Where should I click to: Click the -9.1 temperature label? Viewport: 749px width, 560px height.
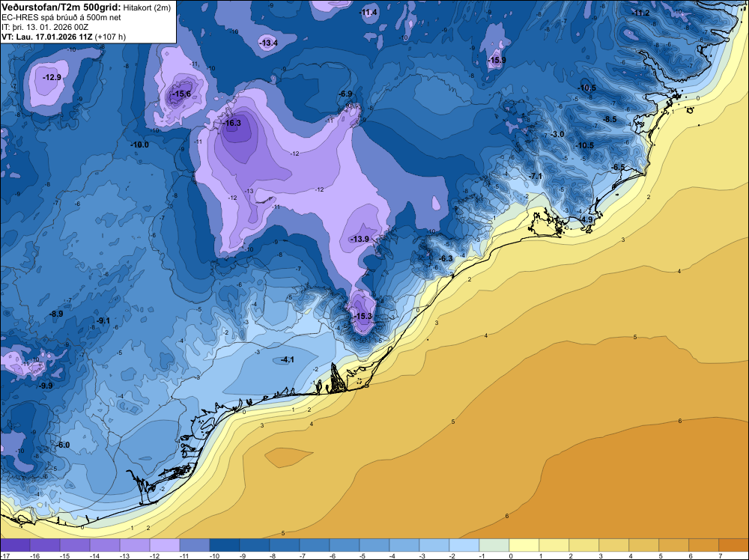(103, 321)
